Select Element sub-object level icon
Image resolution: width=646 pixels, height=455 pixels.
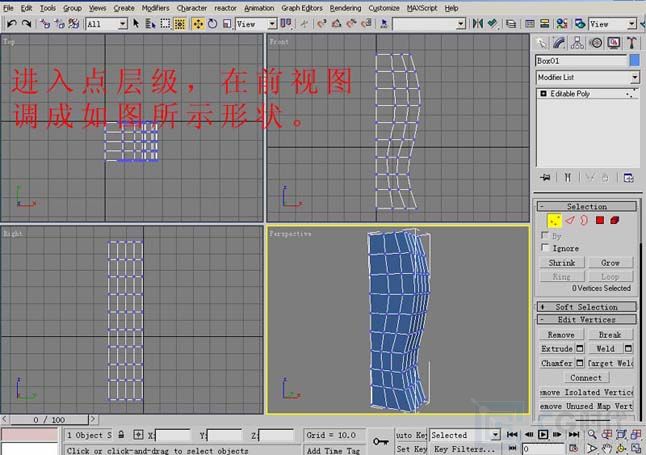[x=615, y=220]
